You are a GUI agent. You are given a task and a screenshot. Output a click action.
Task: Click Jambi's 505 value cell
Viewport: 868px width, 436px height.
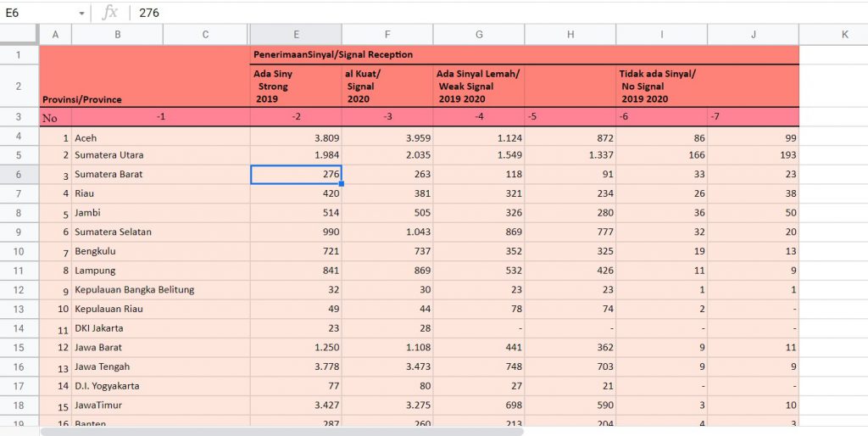[387, 213]
